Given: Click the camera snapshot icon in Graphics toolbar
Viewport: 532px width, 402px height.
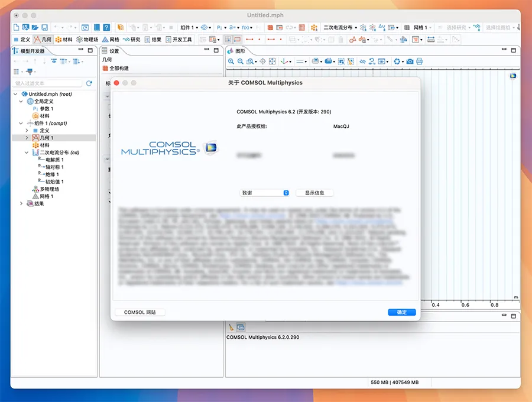Looking at the screenshot, I should point(410,61).
